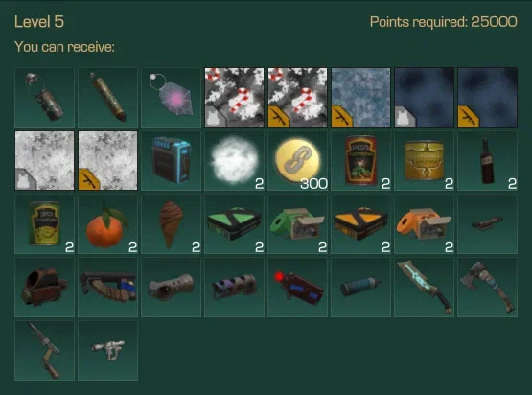This screenshot has height=395, width=532.
Task: Click the pink glowing crystal keychain
Action: click(171, 98)
